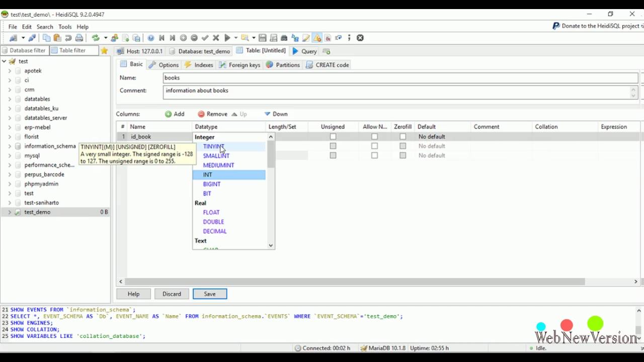
Task: Click the new query tab icon
Action: pos(326,51)
